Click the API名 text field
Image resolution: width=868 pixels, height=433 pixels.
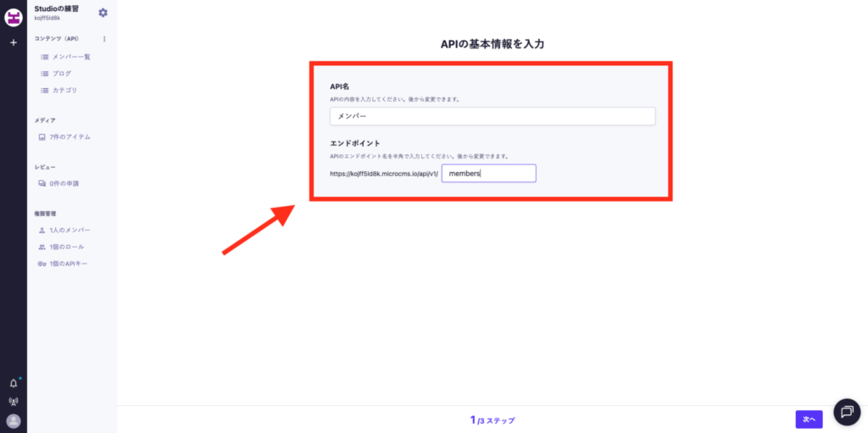492,116
